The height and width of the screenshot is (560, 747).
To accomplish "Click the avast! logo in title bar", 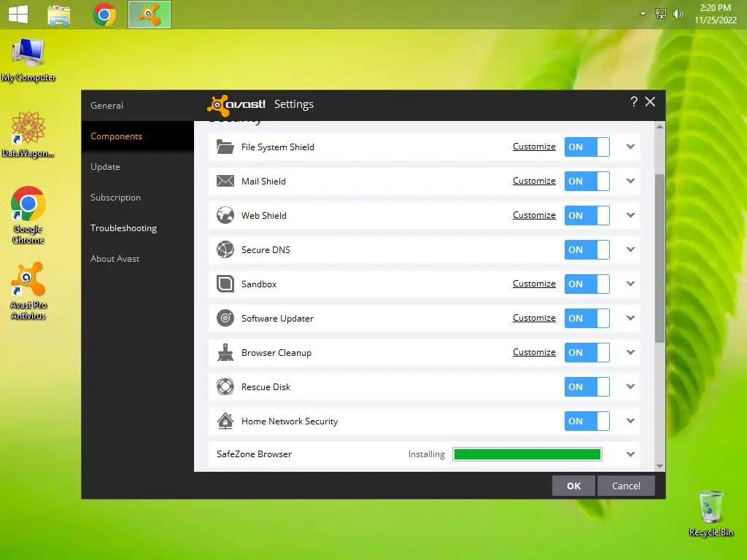I will pos(236,104).
